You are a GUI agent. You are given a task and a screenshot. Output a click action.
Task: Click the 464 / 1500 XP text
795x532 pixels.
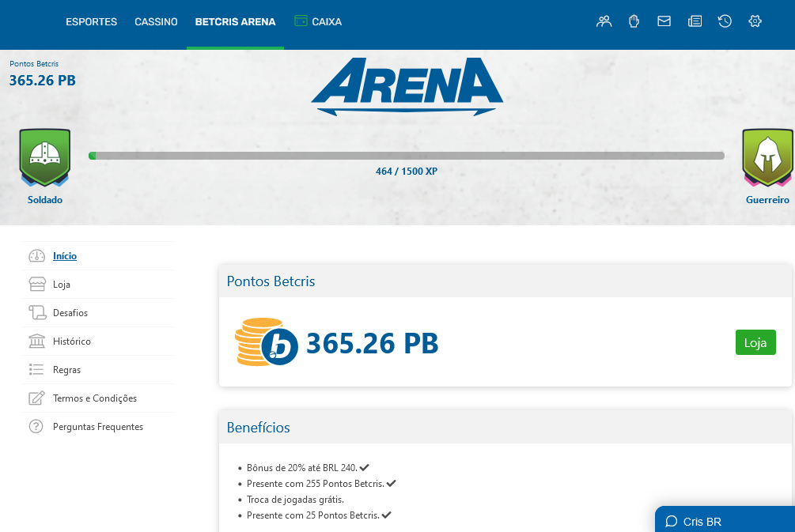tap(406, 172)
